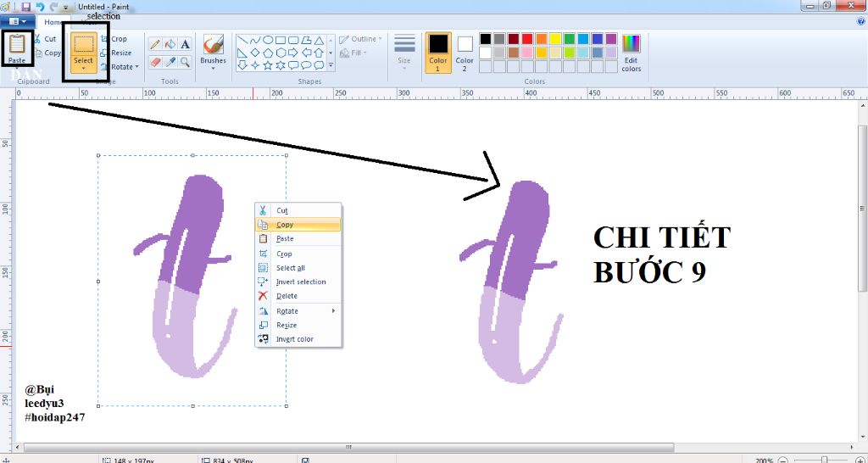This screenshot has width=868, height=463.
Task: Pick the red color swatch
Action: tap(527, 39)
